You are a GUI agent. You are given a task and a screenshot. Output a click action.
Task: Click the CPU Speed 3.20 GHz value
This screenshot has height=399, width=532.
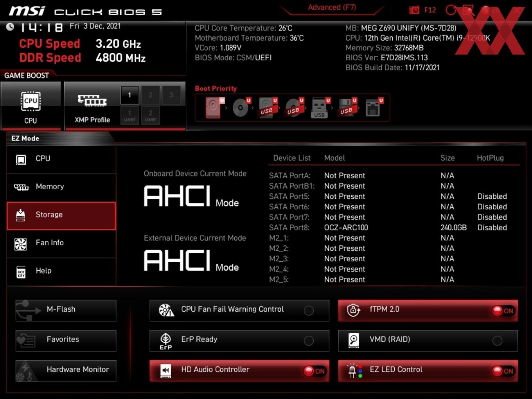118,44
